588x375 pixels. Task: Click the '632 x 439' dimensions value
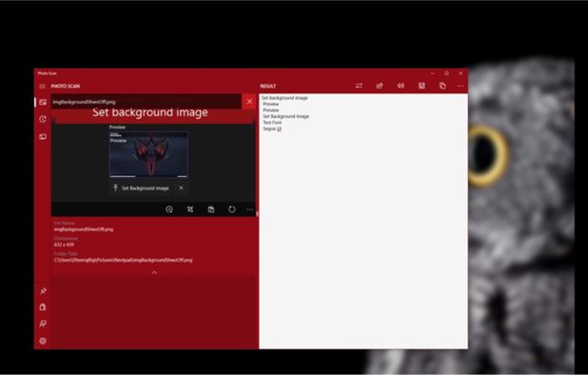pos(64,245)
